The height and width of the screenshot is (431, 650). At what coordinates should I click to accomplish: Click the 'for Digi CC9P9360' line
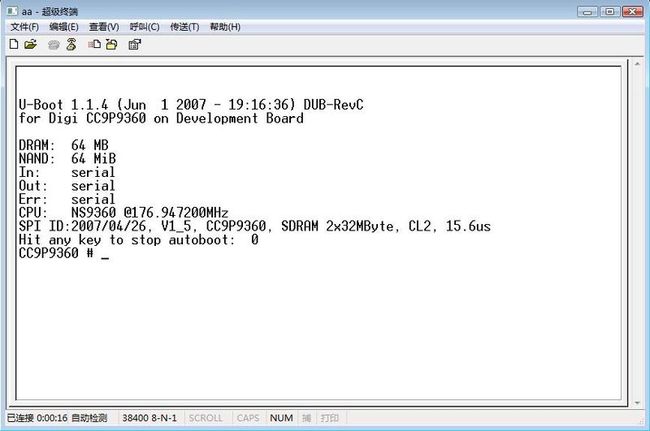coord(161,118)
